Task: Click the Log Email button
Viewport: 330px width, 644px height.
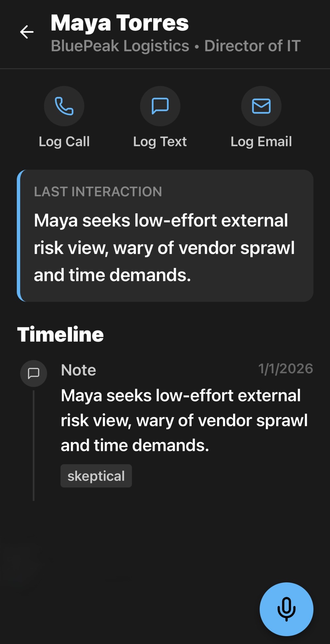Action: tap(261, 119)
